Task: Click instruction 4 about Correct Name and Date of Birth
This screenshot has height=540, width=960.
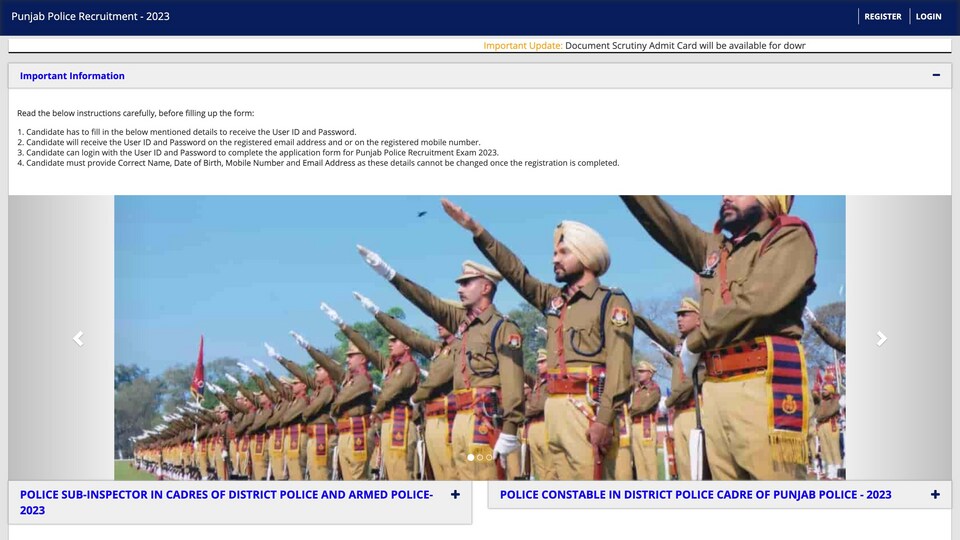Action: pos(318,163)
